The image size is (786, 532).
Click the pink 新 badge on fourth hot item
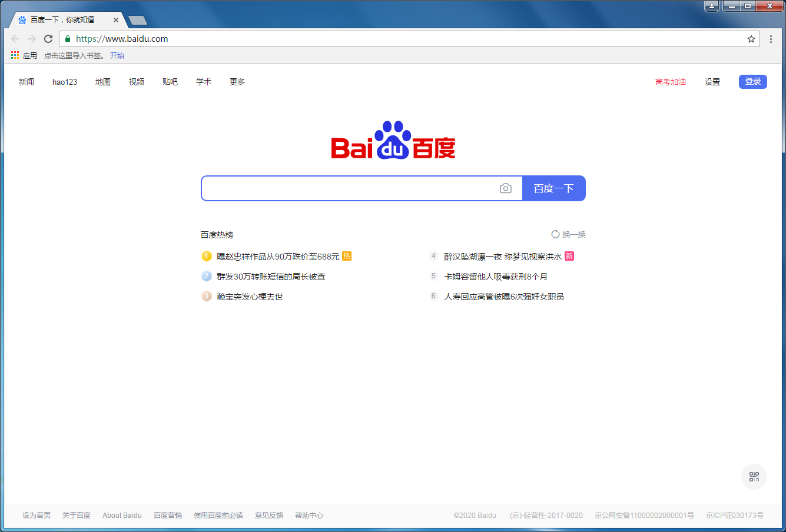point(569,256)
